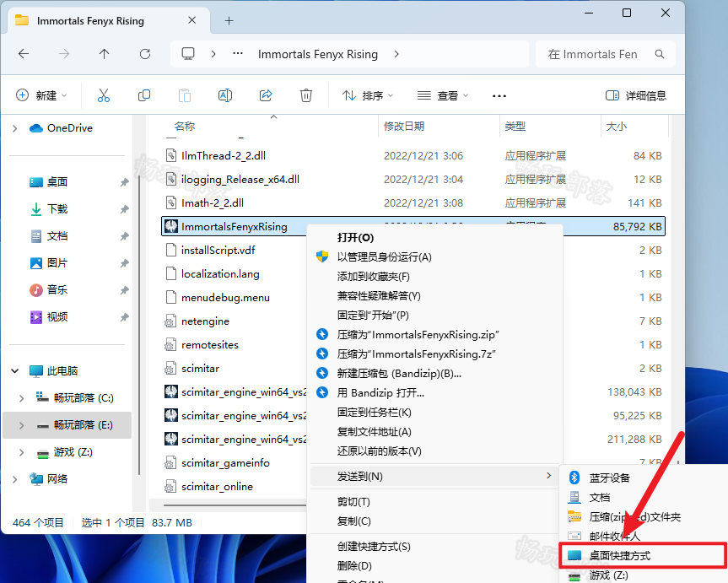The width and height of the screenshot is (728, 583).
Task: Click the Delete trash icon in toolbar
Action: point(306,95)
